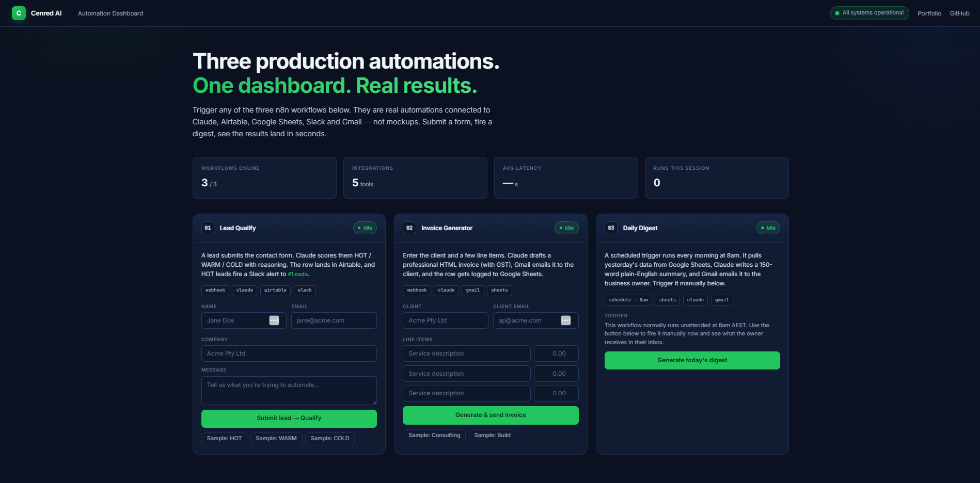Open the GitHub link in header

click(x=960, y=13)
